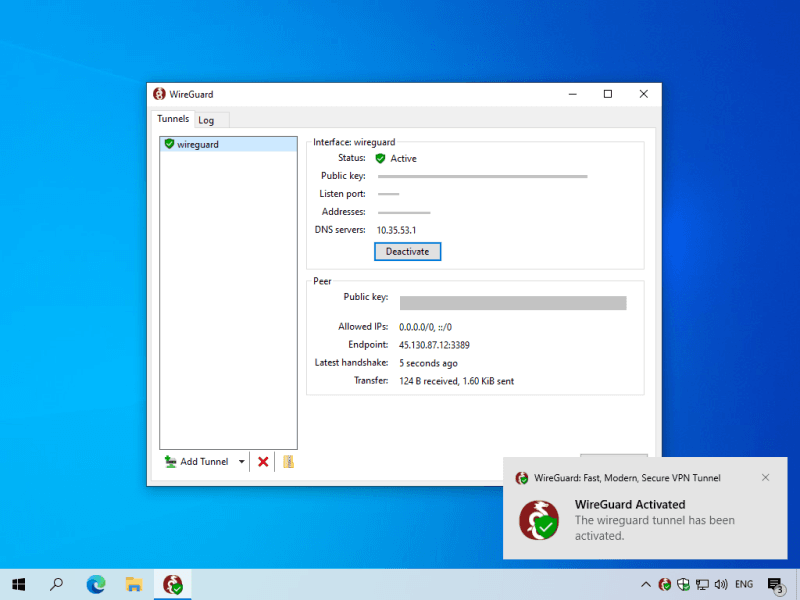The image size is (800, 600).
Task: Launch Microsoft Edge from taskbar
Action: click(x=96, y=584)
